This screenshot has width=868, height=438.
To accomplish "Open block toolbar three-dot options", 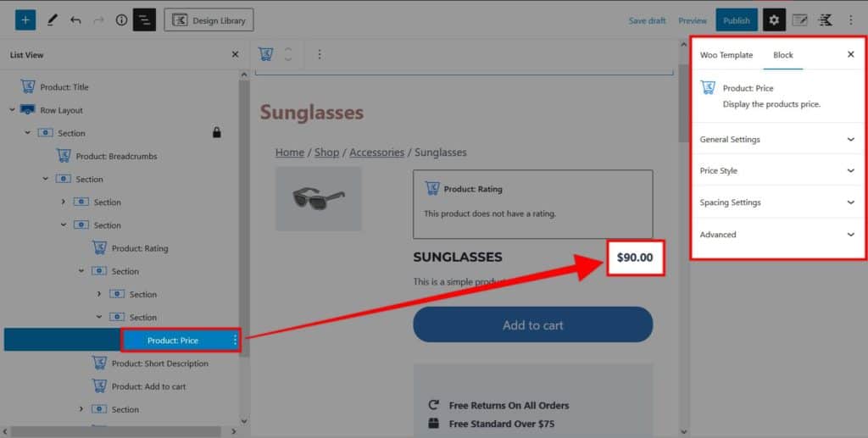I will [x=320, y=54].
